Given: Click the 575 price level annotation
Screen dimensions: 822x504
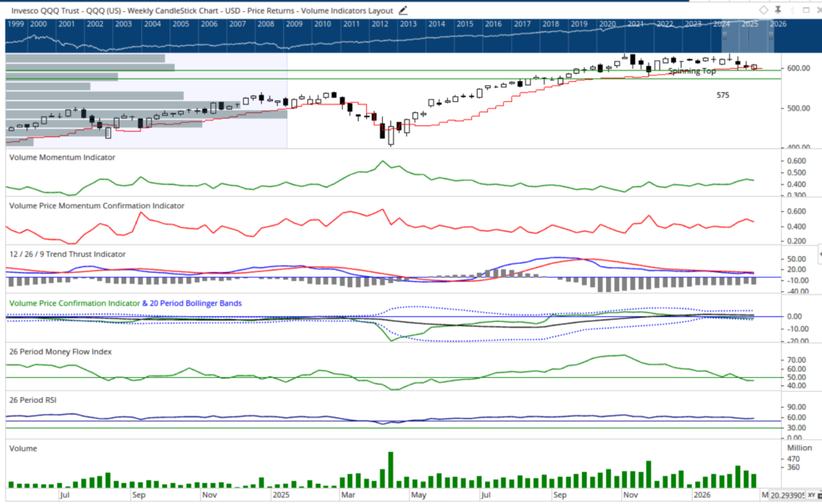Looking at the screenshot, I should [724, 96].
